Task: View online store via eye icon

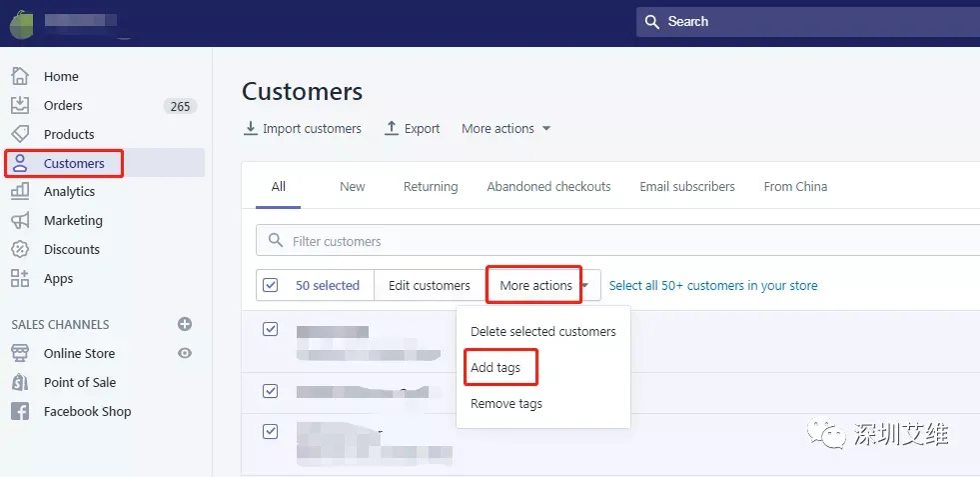Action: (x=185, y=353)
